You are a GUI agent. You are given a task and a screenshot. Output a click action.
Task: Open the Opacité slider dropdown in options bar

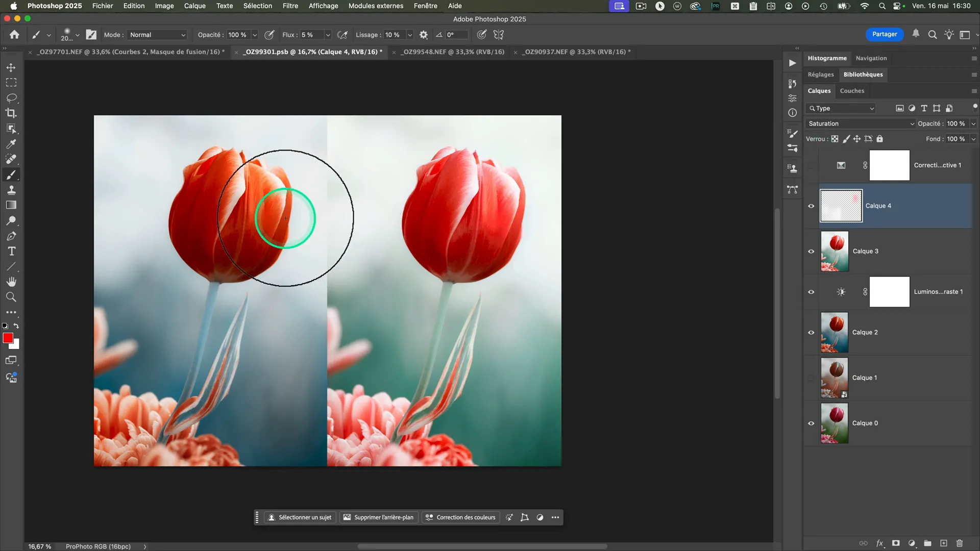tap(255, 35)
